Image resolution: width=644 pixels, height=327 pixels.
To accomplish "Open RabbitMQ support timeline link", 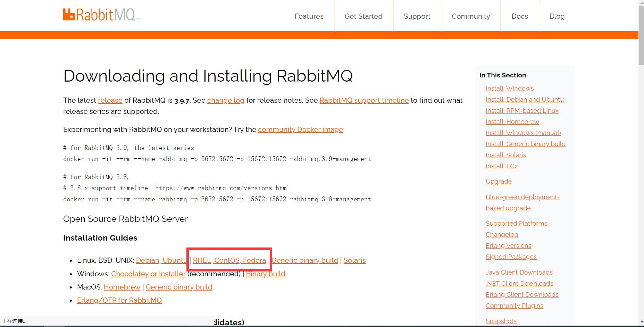I will (x=364, y=100).
